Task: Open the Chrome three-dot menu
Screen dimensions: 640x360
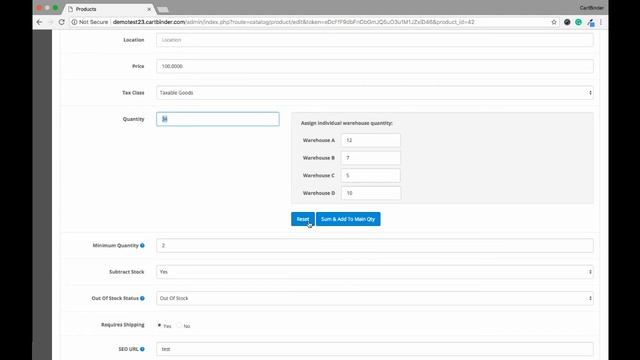Action: point(601,22)
